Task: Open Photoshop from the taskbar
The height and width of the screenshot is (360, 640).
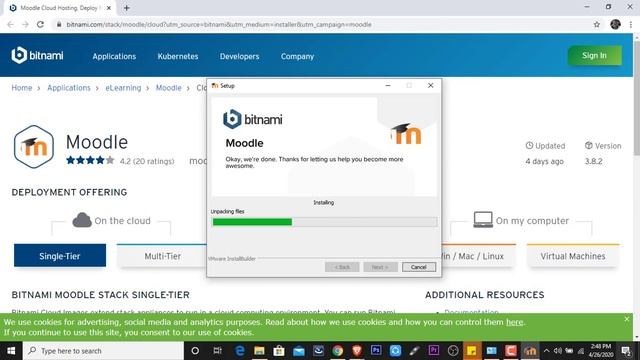Action: (376, 351)
